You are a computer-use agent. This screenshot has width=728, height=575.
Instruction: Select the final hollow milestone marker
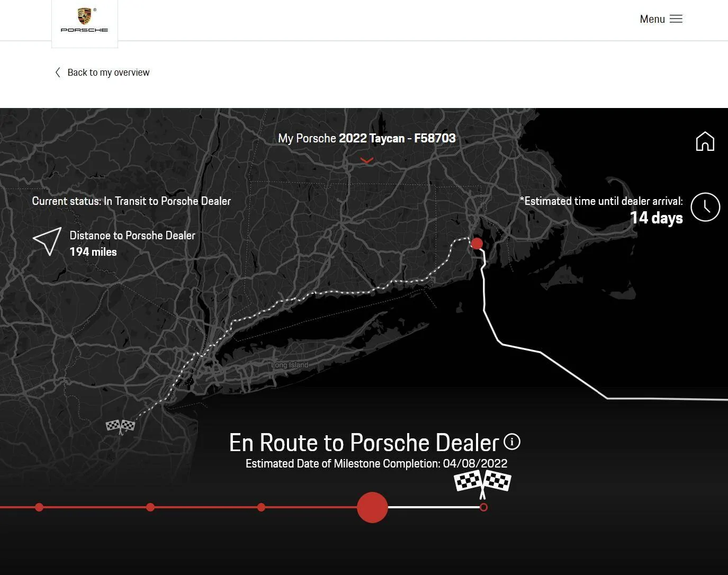[x=483, y=507]
